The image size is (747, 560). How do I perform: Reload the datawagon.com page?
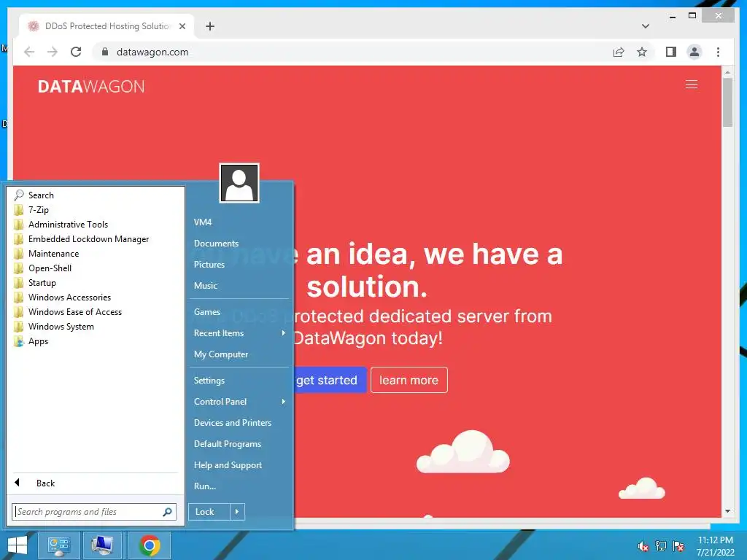pyautogui.click(x=76, y=52)
